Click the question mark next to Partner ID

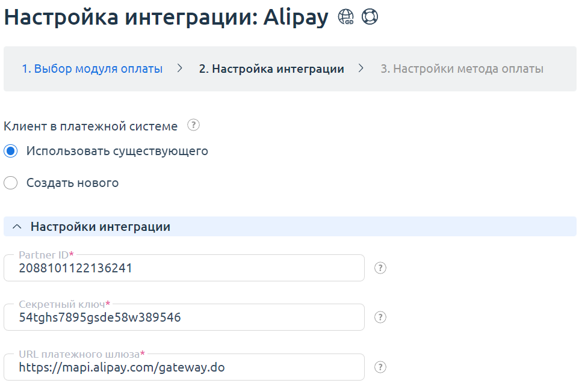(380, 268)
